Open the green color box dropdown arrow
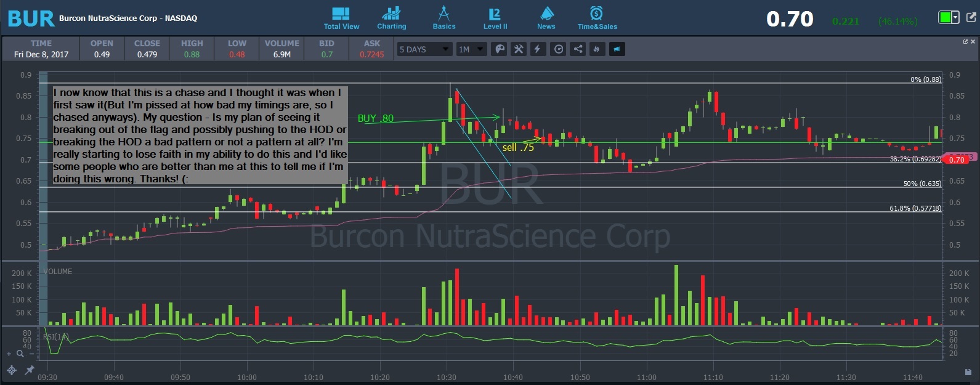The height and width of the screenshot is (385, 980). 955,18
